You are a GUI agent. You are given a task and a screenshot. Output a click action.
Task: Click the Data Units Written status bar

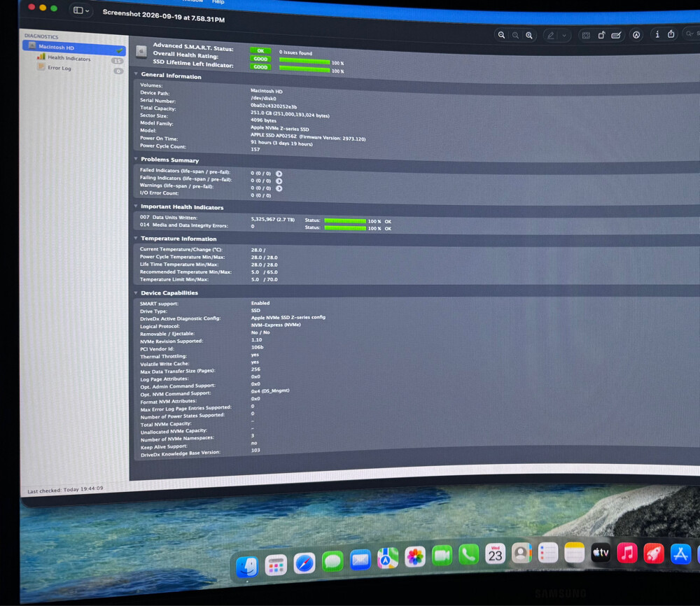pyautogui.click(x=345, y=221)
